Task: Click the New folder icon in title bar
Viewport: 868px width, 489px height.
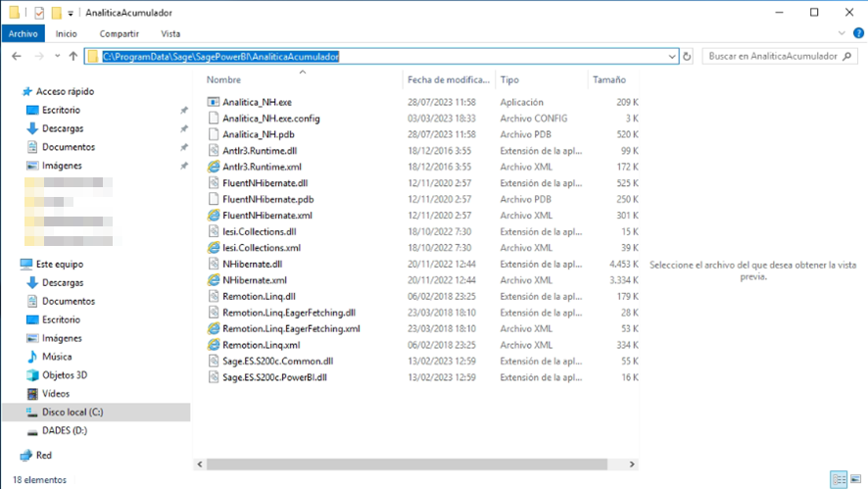Action: pos(57,12)
